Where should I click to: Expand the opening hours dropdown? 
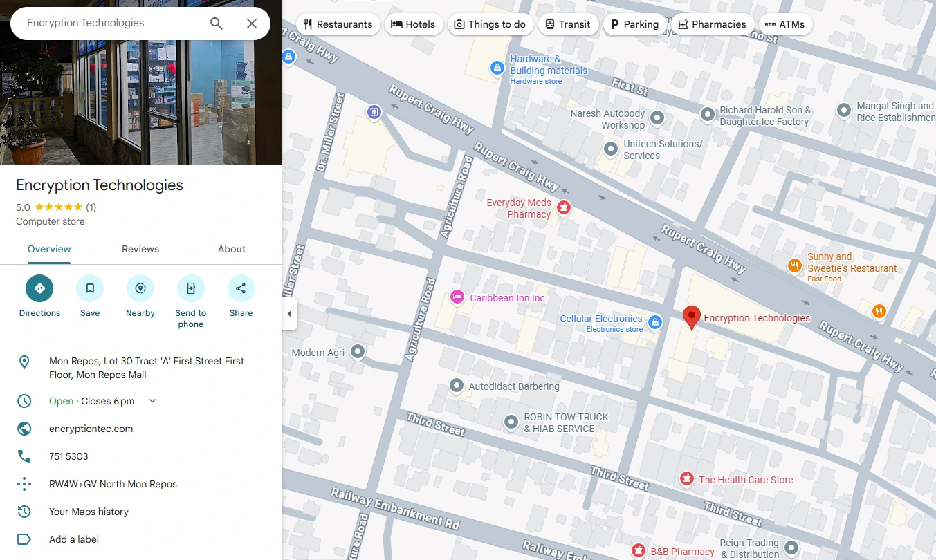tap(153, 401)
